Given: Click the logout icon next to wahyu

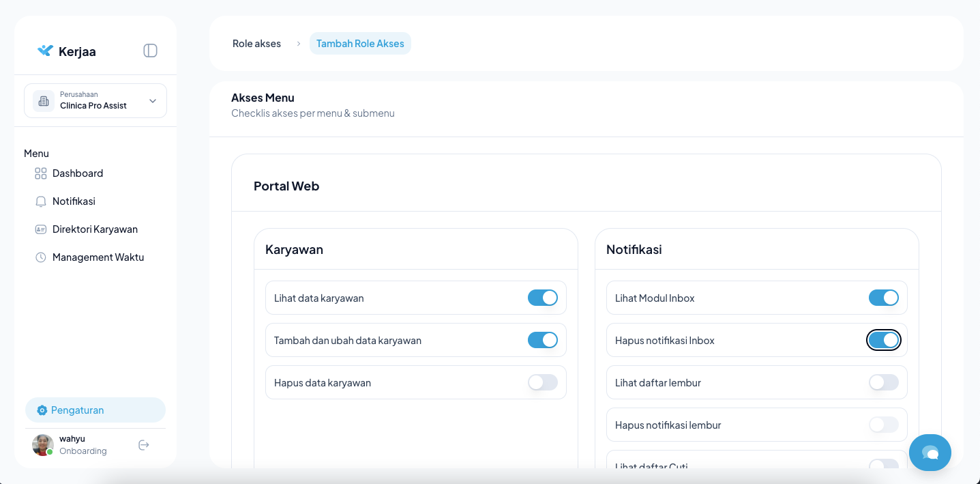Looking at the screenshot, I should [144, 445].
